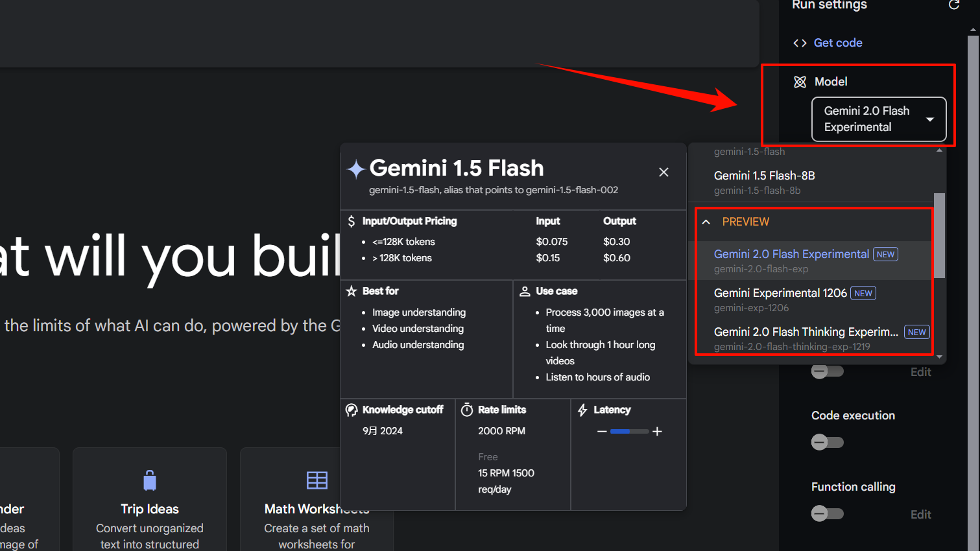
Task: Collapse the PREVIEW section in the model list
Action: [x=706, y=221]
